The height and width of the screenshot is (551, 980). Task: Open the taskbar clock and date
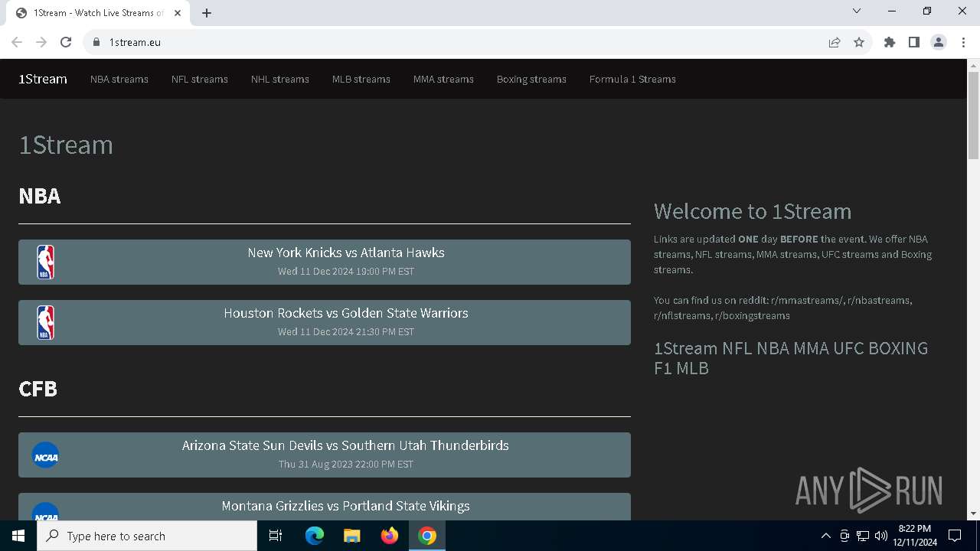915,536
